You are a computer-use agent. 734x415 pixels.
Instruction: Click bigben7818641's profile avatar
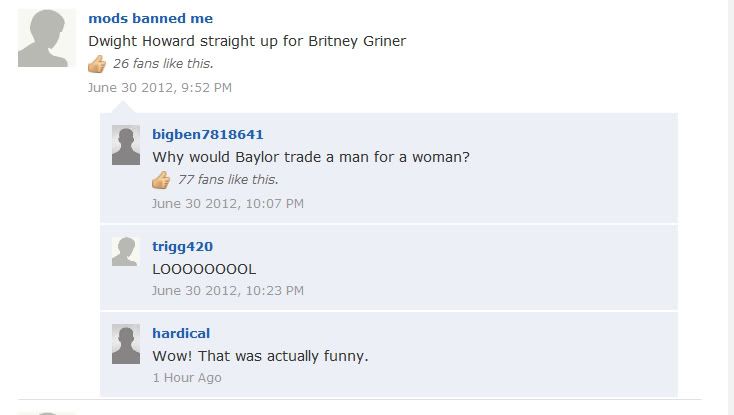click(125, 145)
